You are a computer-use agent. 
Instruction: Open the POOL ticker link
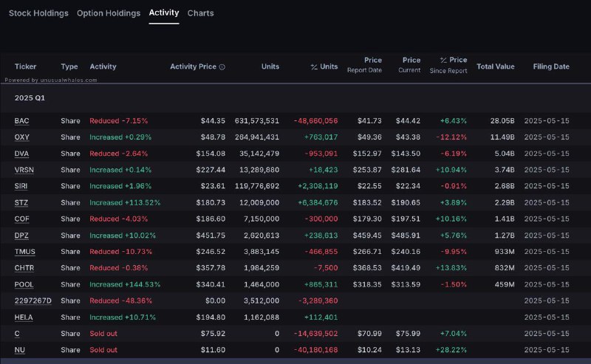tap(24, 284)
